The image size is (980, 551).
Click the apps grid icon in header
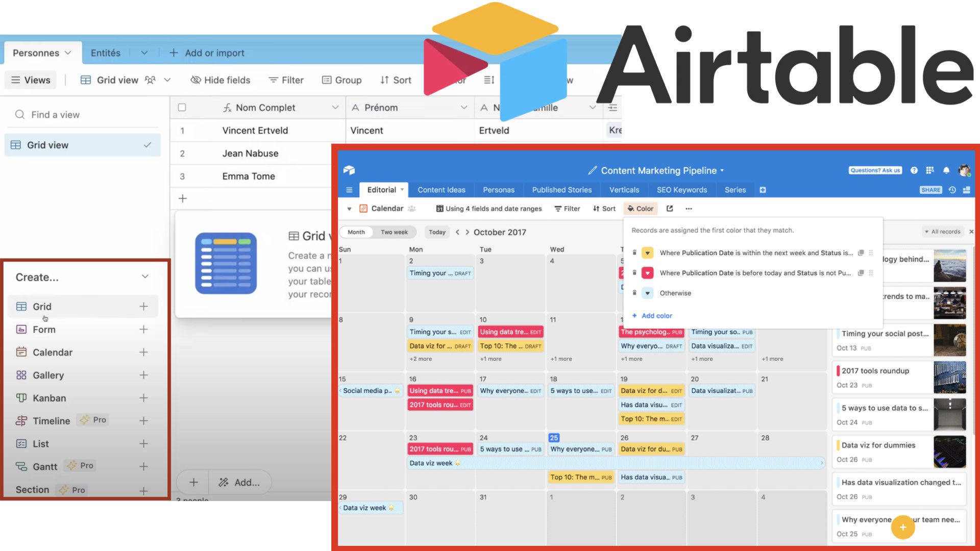tap(930, 170)
